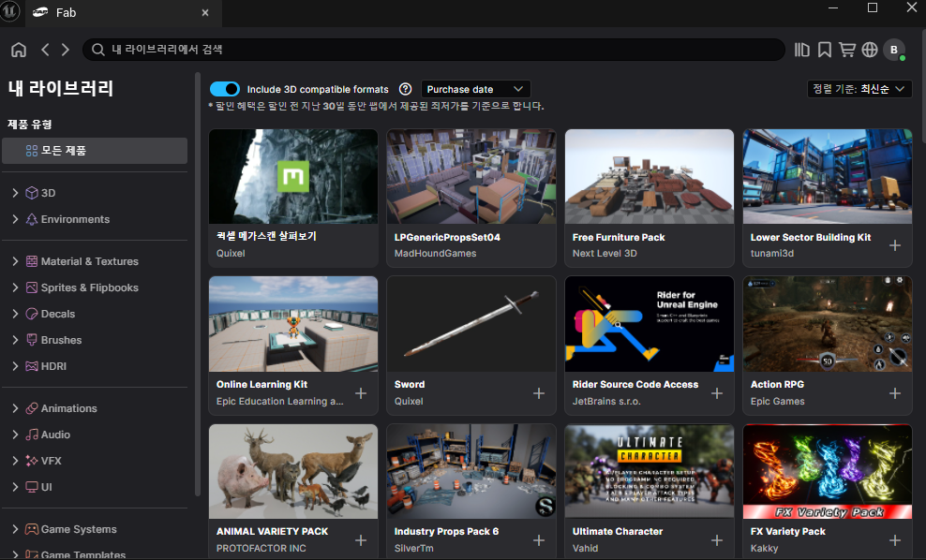The height and width of the screenshot is (560, 926).
Task: Open the Sword product thumbnail
Action: [x=471, y=324]
